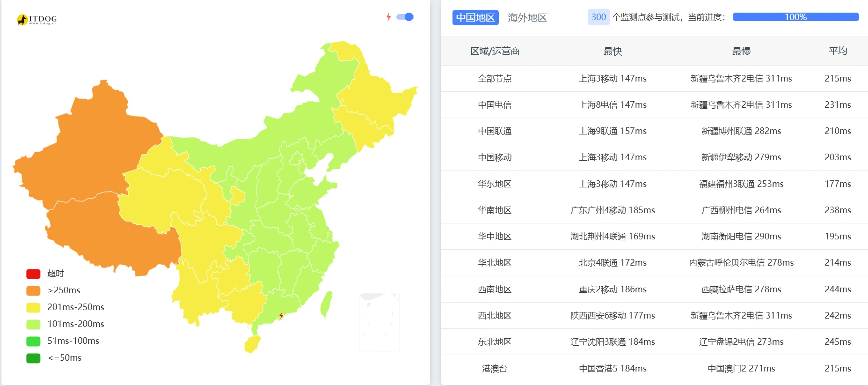
Task: Click the 区域/运营商 column header
Action: (x=495, y=51)
